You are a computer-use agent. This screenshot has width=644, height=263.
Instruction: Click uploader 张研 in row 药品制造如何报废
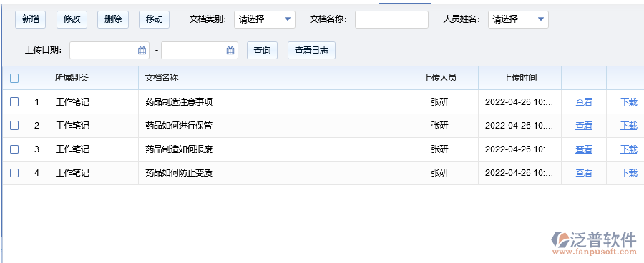pyautogui.click(x=439, y=149)
